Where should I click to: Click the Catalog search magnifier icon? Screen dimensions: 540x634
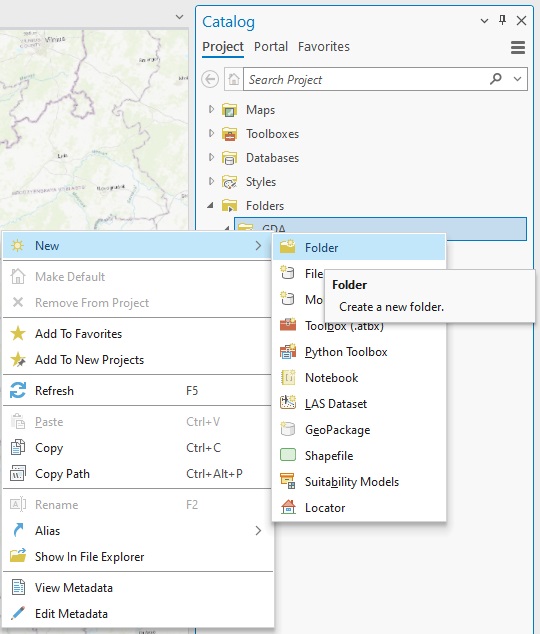[496, 79]
